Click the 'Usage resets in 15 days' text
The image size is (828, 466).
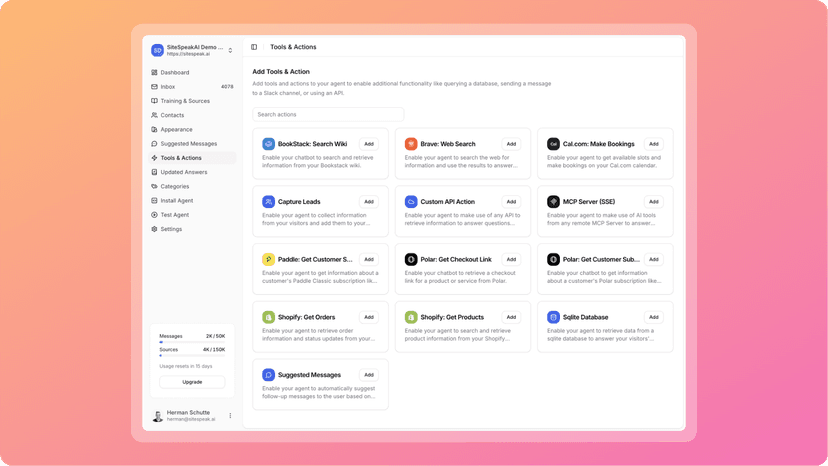click(186, 366)
